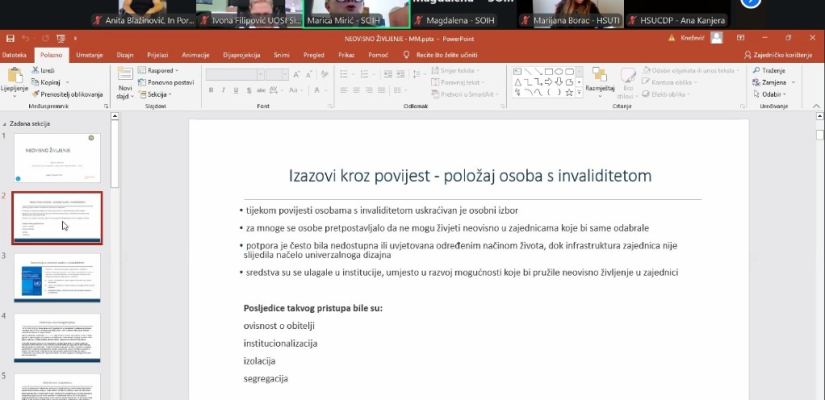Open the ribbon display options icon

click(x=741, y=38)
